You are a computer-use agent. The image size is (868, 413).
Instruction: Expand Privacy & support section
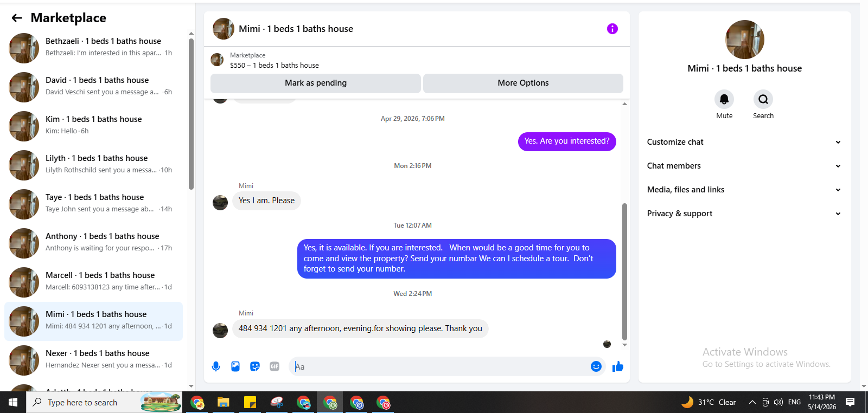744,214
